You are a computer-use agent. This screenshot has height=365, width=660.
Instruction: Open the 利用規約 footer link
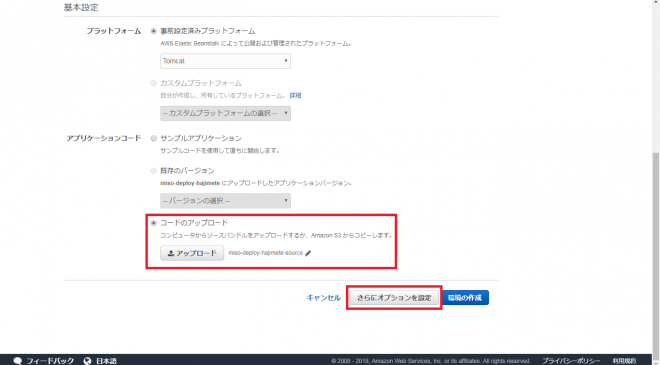[624, 361]
